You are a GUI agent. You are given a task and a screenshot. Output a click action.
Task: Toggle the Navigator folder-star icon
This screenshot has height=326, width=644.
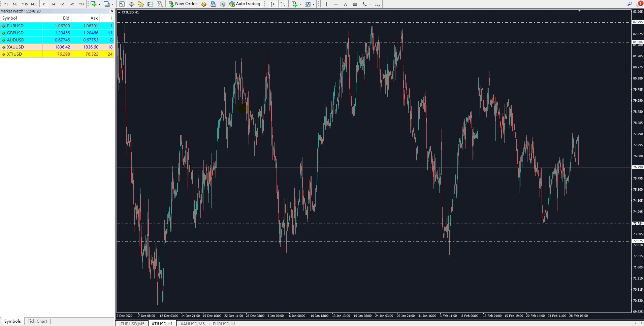[x=141, y=4]
